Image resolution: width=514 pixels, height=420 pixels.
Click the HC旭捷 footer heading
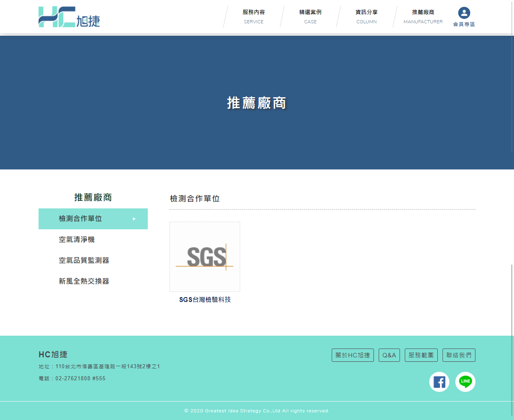pyautogui.click(x=53, y=355)
